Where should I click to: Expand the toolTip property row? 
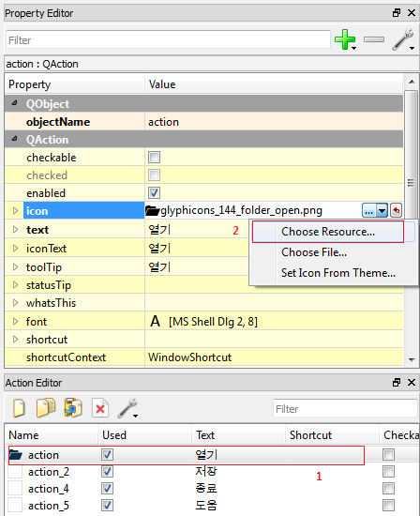[15, 267]
